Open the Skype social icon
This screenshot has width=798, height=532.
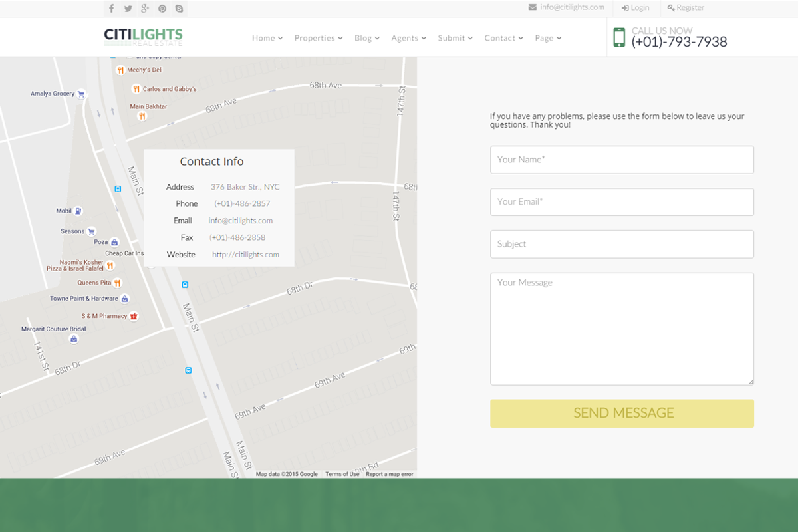(x=179, y=9)
